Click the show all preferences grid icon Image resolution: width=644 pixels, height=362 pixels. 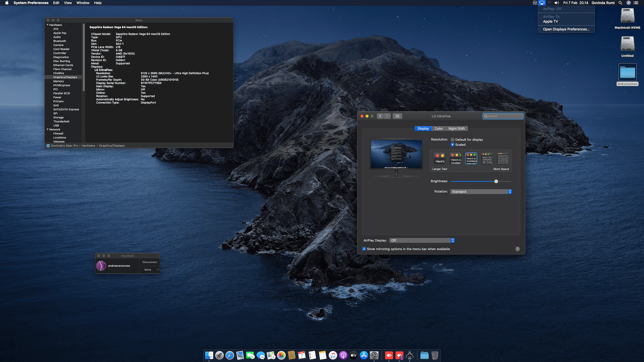(x=397, y=116)
